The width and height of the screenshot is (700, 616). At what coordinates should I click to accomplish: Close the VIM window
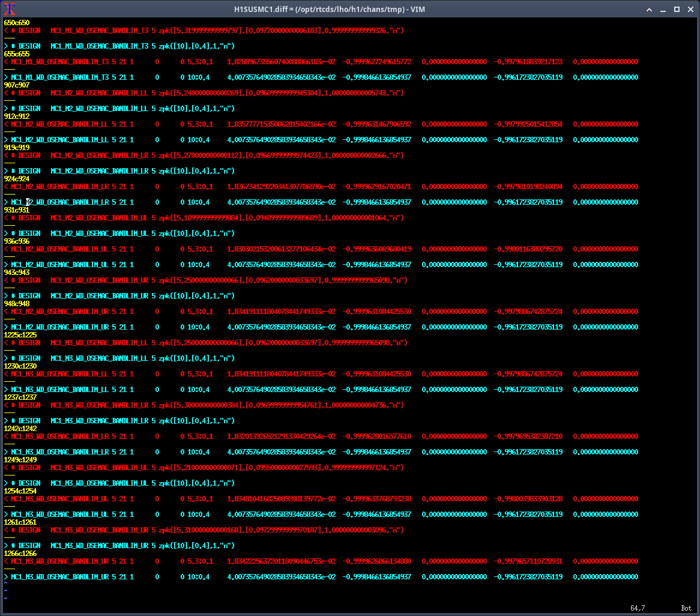coord(690,9)
